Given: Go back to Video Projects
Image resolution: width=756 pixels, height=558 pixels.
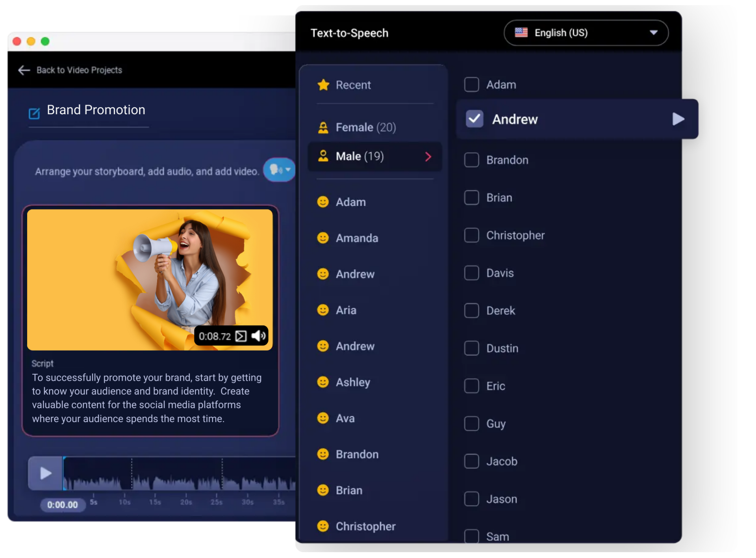Looking at the screenshot, I should tap(79, 70).
